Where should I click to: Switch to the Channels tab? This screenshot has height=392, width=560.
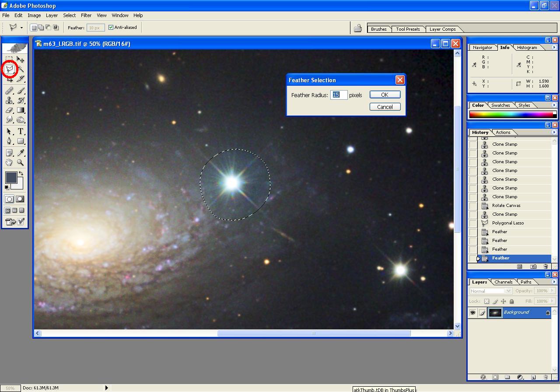coord(503,282)
